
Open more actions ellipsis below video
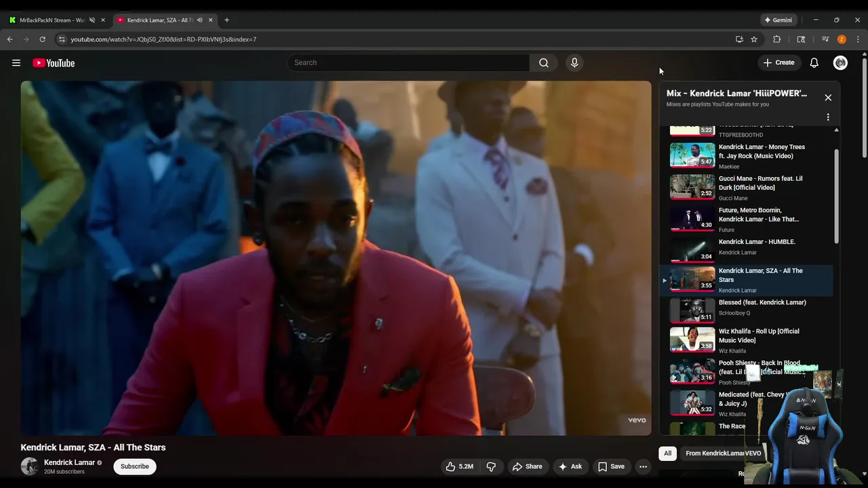click(643, 466)
